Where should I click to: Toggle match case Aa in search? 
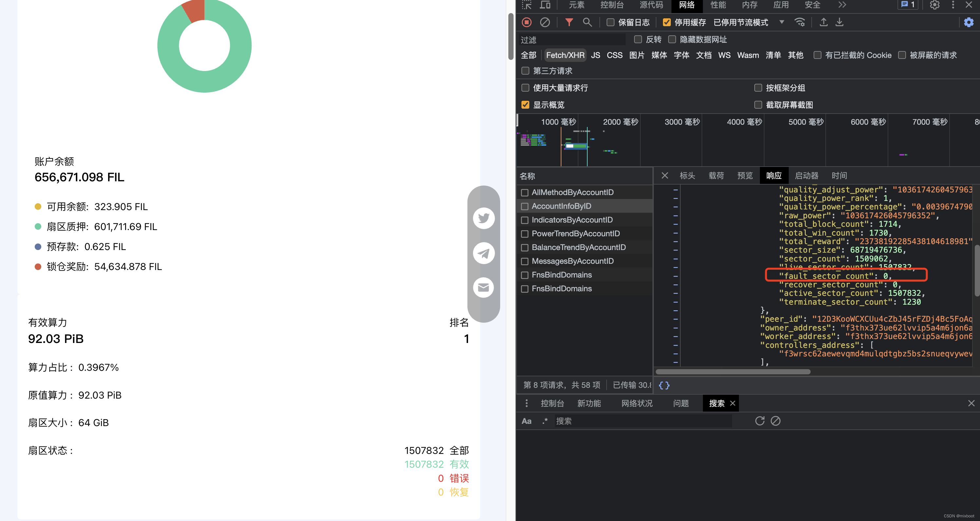tap(527, 421)
